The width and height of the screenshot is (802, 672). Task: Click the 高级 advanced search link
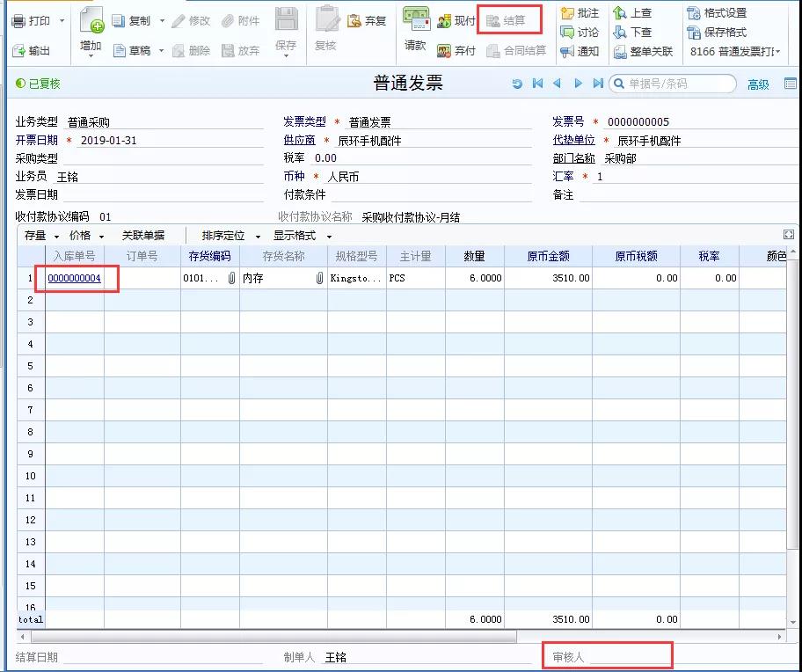click(758, 84)
